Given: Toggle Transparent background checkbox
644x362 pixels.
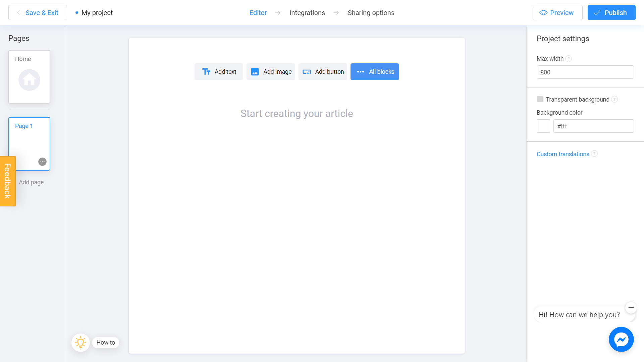Looking at the screenshot, I should [x=540, y=99].
